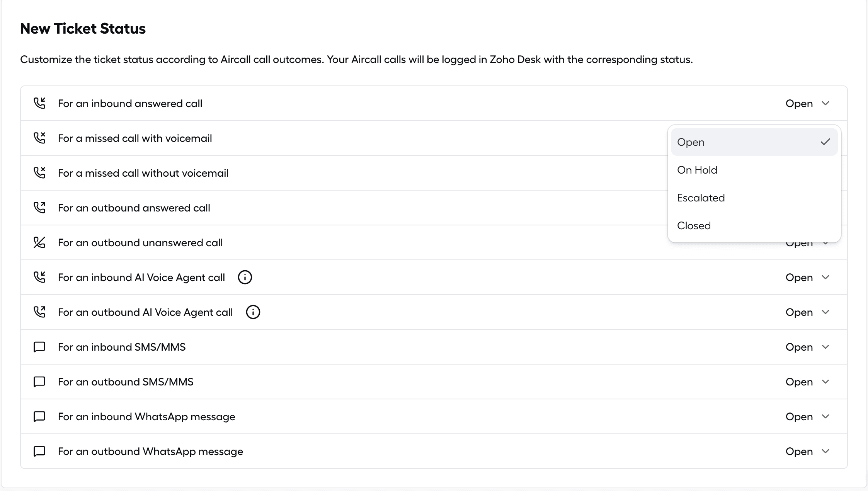Click the missed call without voicemail row label
Image resolution: width=868 pixels, height=491 pixels.
point(143,173)
